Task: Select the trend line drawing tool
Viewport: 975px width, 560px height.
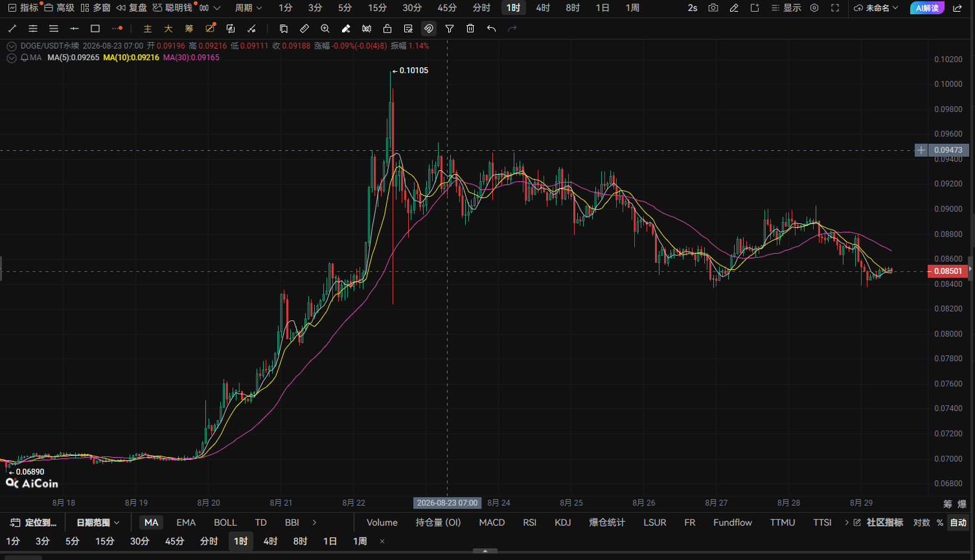Action: click(x=12, y=28)
